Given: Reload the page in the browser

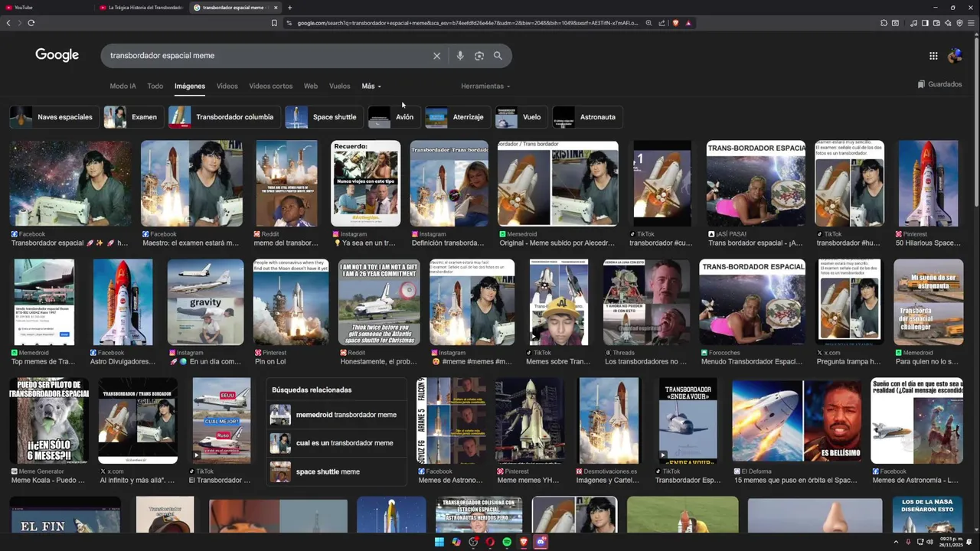Looking at the screenshot, I should click(31, 23).
